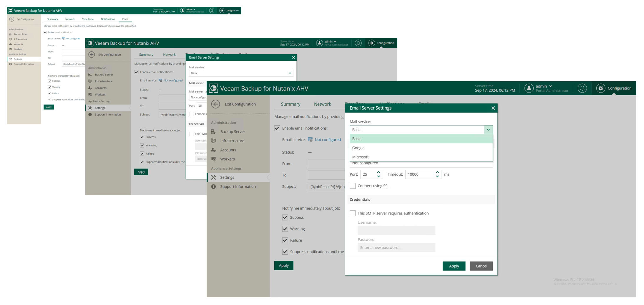The width and height of the screenshot is (644, 305).
Task: Click the Infrastructure icon in front window sidebar
Action: pos(214,141)
